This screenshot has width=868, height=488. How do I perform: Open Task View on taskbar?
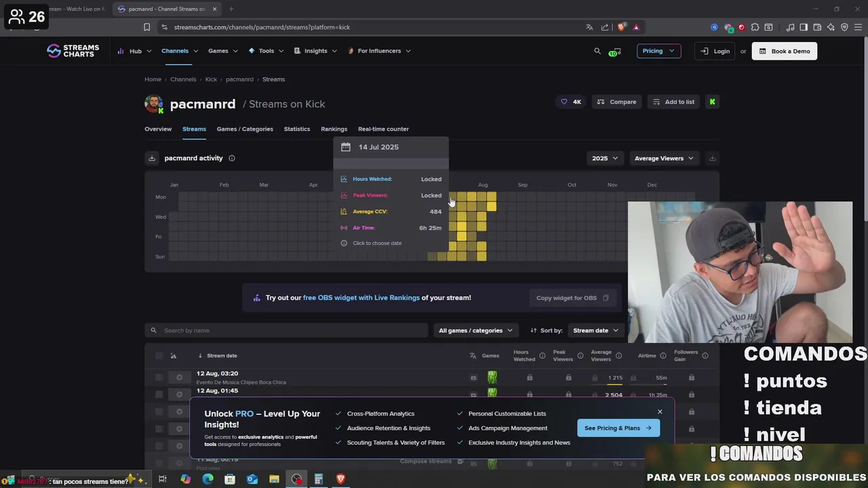[x=163, y=479]
